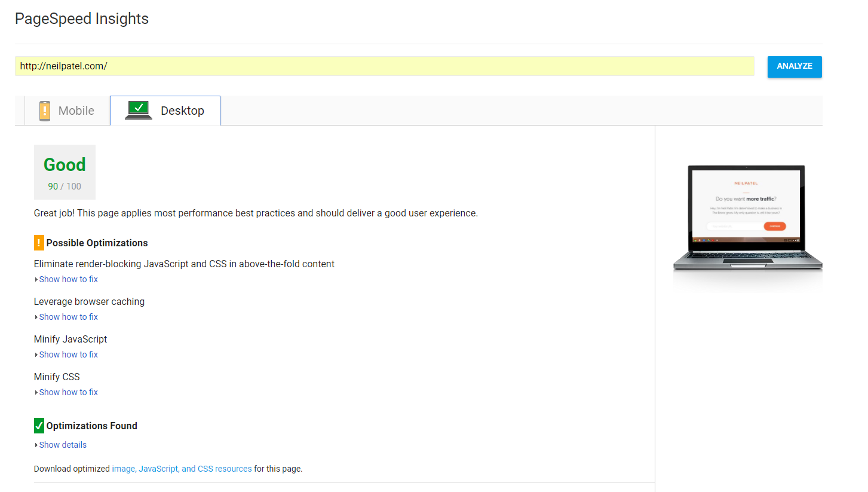
Task: Click the Minify CSS text
Action: (57, 377)
